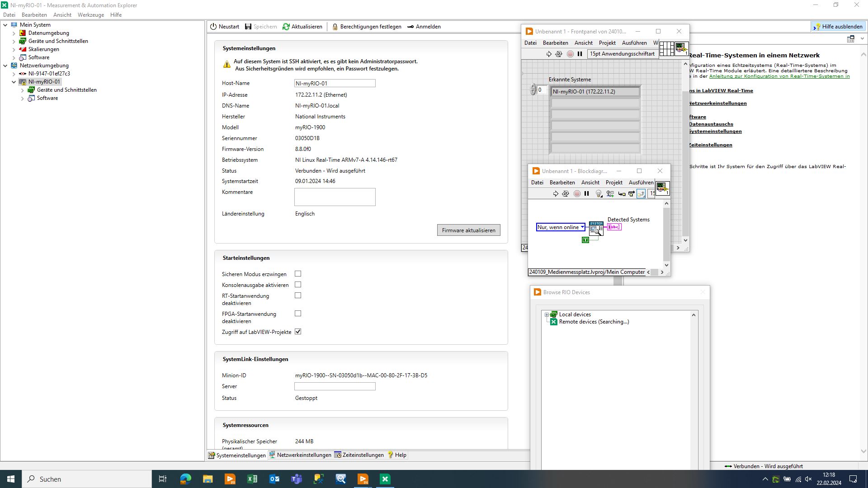Open Werkzeuge menu in MAX

point(90,15)
